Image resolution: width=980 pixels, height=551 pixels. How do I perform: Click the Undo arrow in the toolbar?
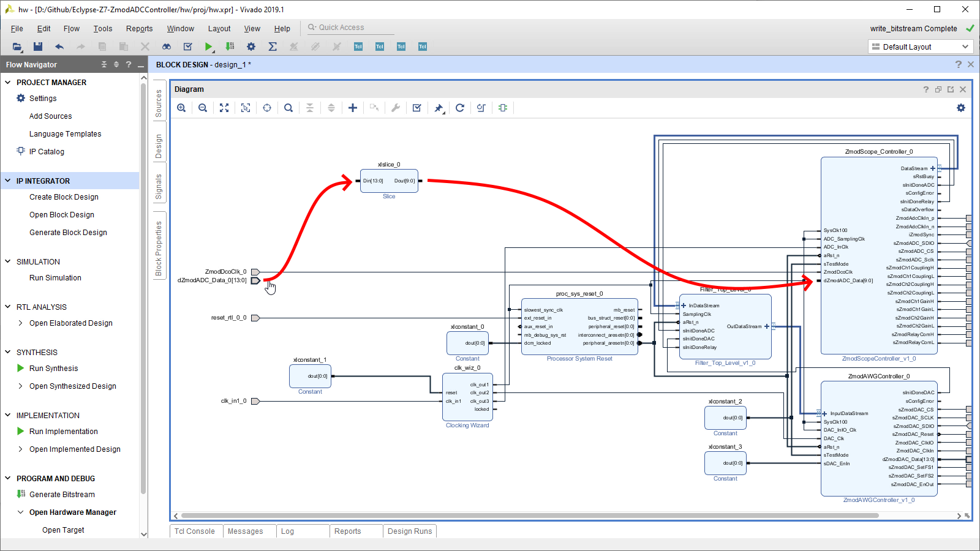point(59,47)
